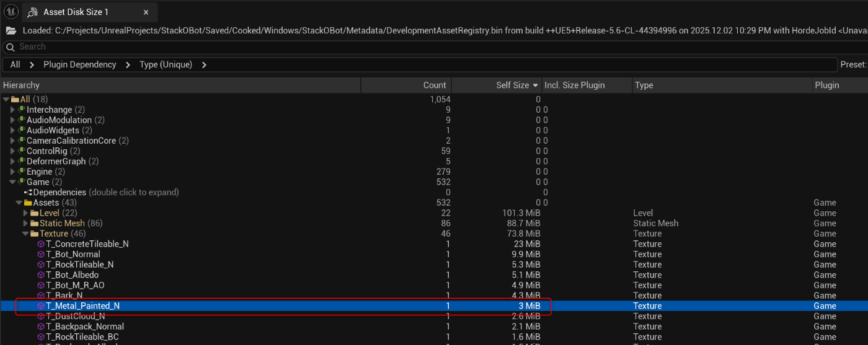Open dropdown arrow after All breadcrumb

32,64
